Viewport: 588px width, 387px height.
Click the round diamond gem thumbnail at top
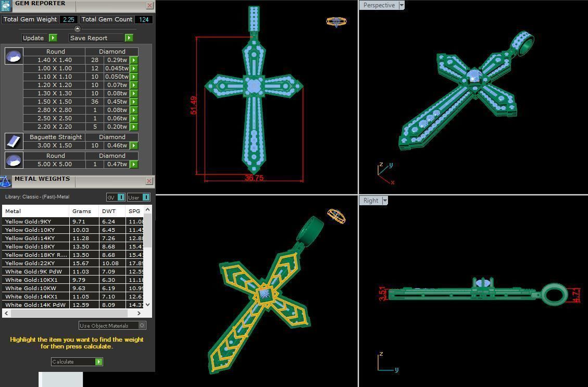[x=14, y=56]
